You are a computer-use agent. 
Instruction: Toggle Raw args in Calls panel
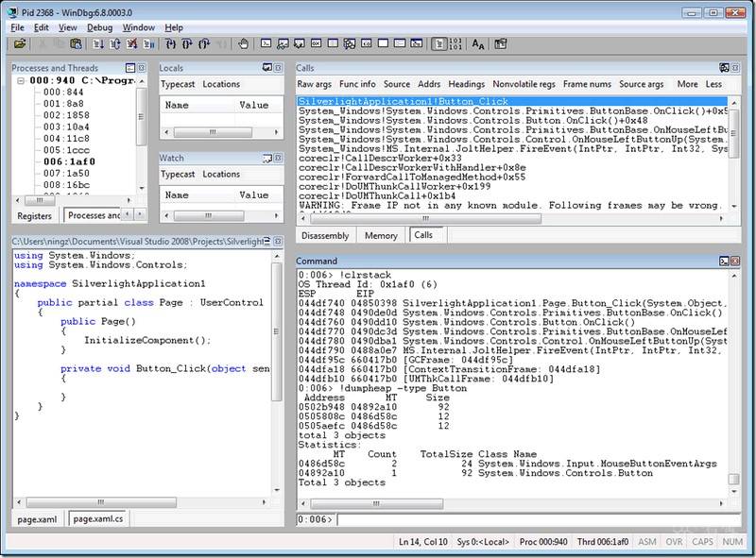click(314, 84)
